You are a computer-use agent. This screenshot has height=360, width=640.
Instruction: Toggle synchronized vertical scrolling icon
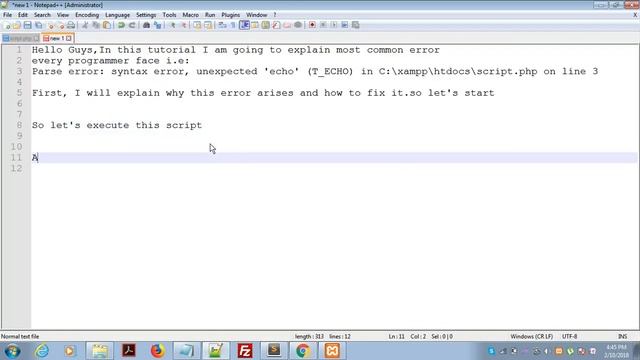coord(197,25)
